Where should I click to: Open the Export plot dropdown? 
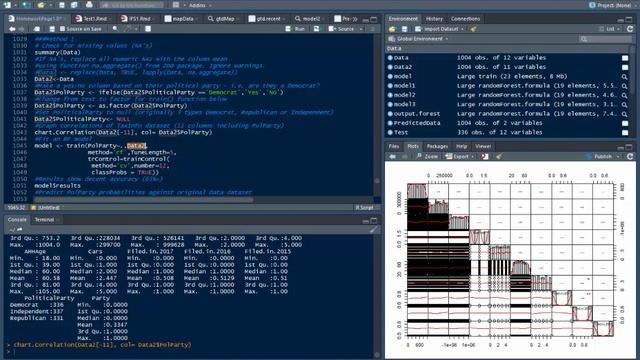(x=460, y=156)
